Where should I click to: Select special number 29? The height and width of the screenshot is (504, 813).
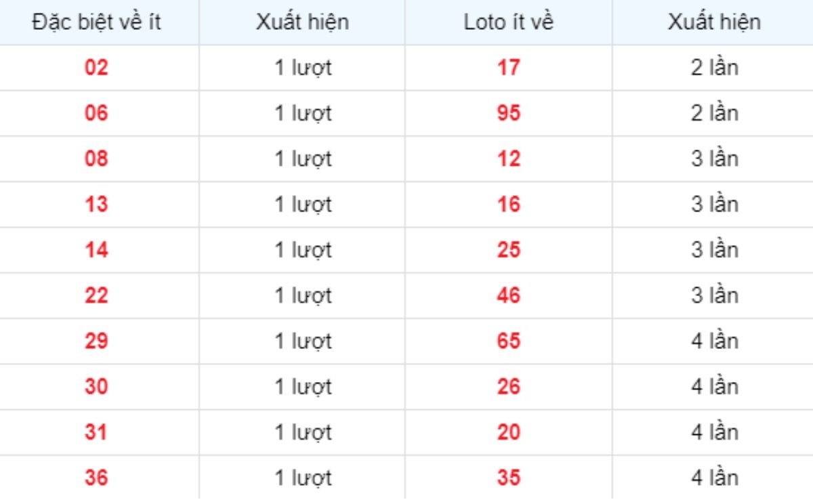[96, 341]
